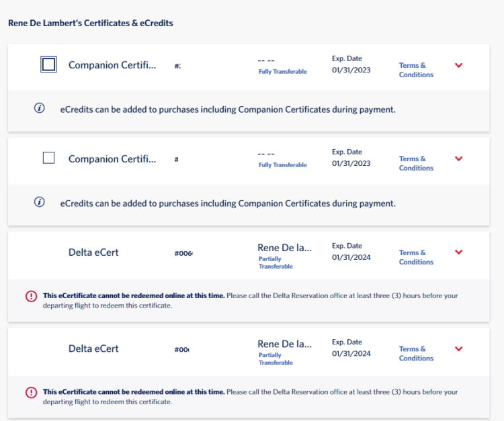Click the last Delta eCert's number #00

pos(182,350)
